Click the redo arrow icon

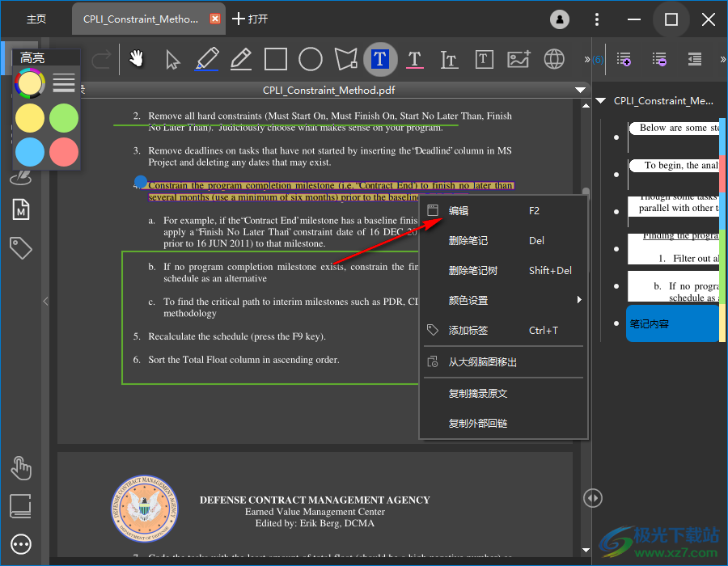tap(101, 59)
